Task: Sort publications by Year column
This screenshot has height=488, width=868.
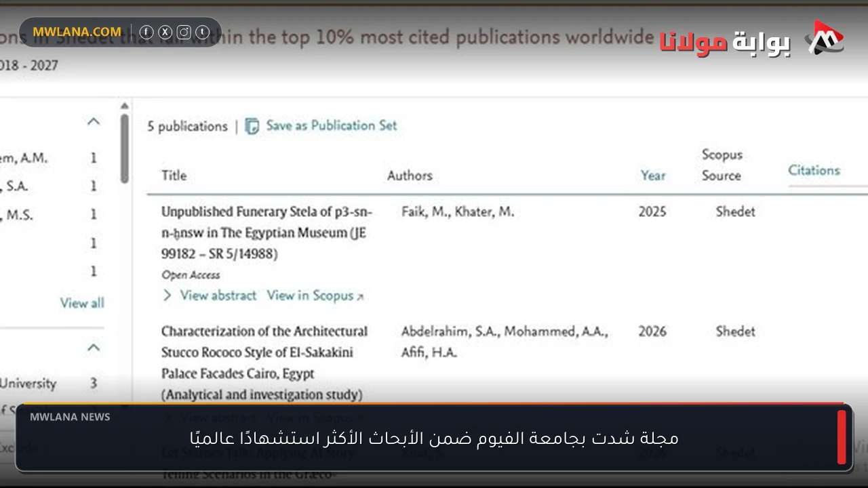Action: 653,176
